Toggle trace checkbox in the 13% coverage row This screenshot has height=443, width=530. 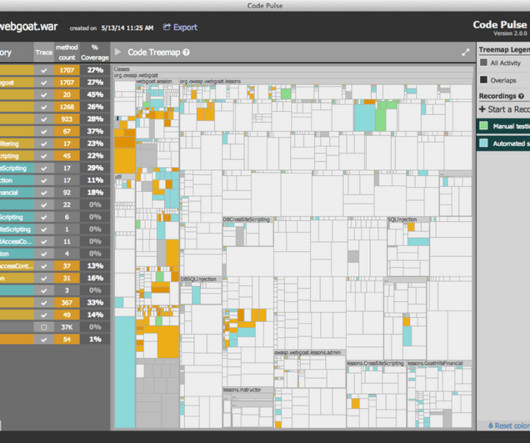[44, 266]
